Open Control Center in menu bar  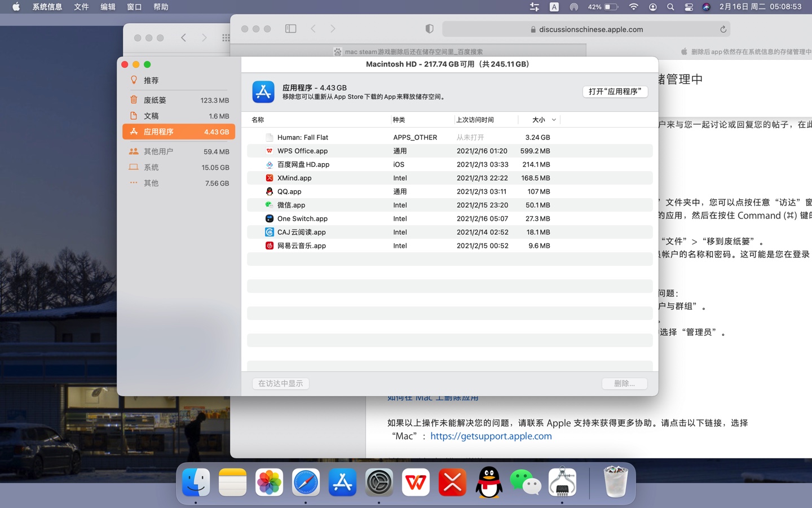[x=689, y=7]
